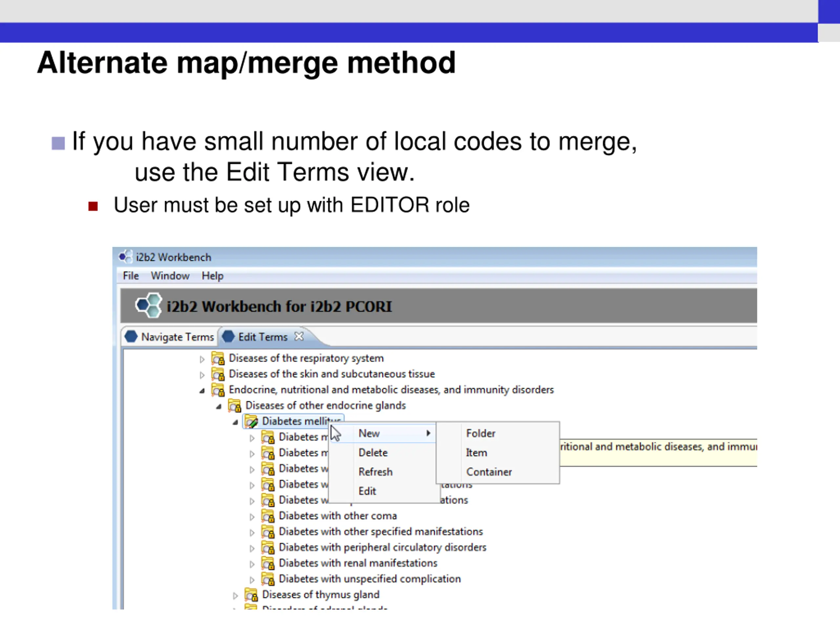Click folder icon for Diabetes with renal manifestations
This screenshot has width=840, height=630.
tap(268, 563)
